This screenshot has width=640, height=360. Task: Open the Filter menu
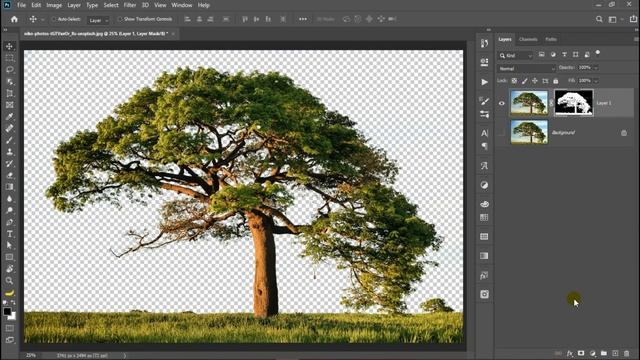tap(130, 5)
